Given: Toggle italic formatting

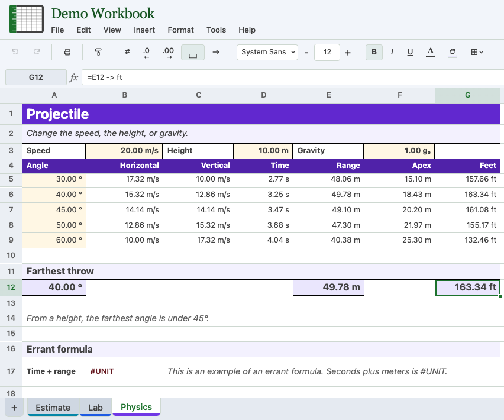Looking at the screenshot, I should [x=392, y=52].
